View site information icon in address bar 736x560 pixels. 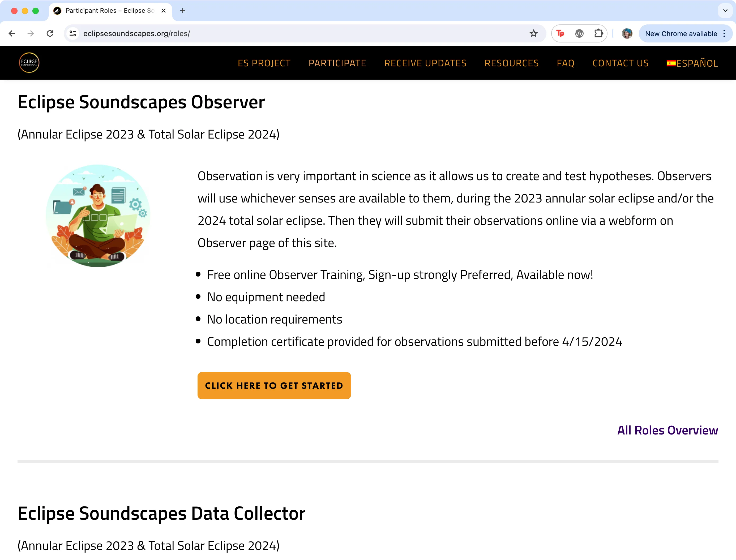[73, 34]
